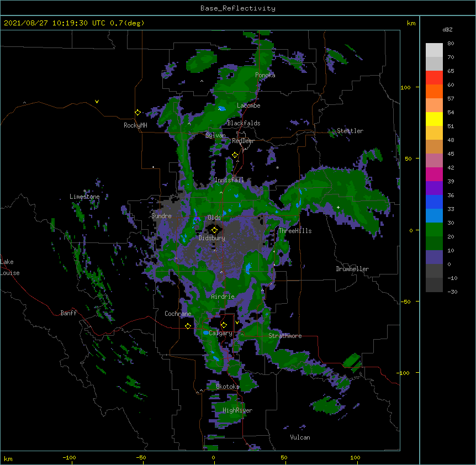Click the Blackfalds city label

[244, 123]
